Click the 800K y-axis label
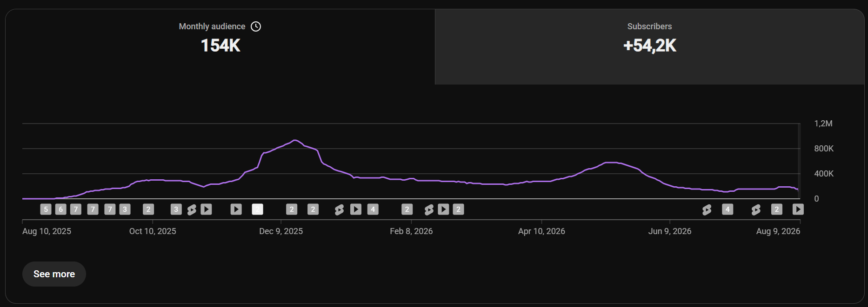Viewport: 868px width, 307px height. [x=824, y=149]
